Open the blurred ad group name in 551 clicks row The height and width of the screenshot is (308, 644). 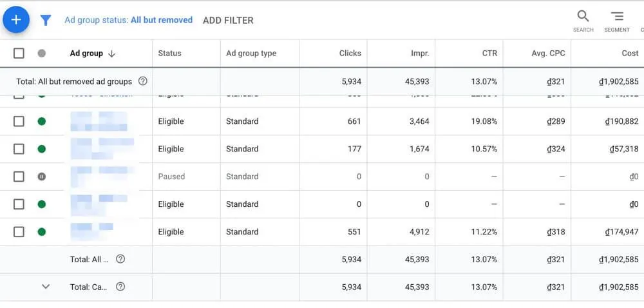(x=91, y=231)
